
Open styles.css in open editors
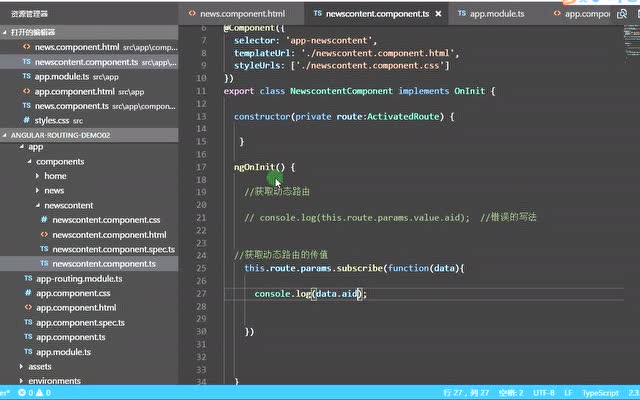tap(89, 120)
